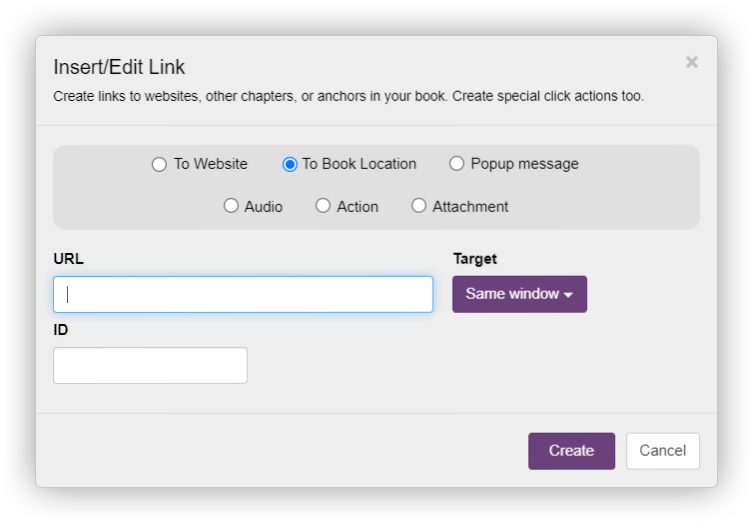Focus the URL text field
This screenshot has width=753, height=523.
(243, 294)
